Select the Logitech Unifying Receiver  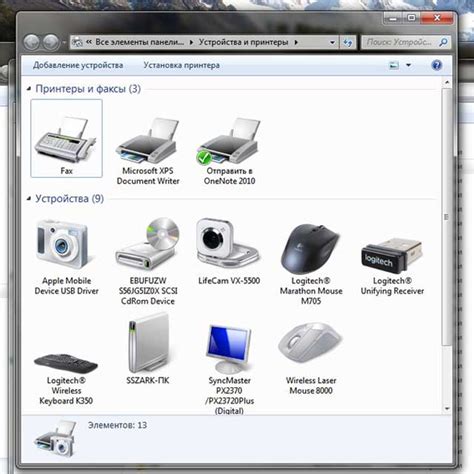pyautogui.click(x=392, y=265)
